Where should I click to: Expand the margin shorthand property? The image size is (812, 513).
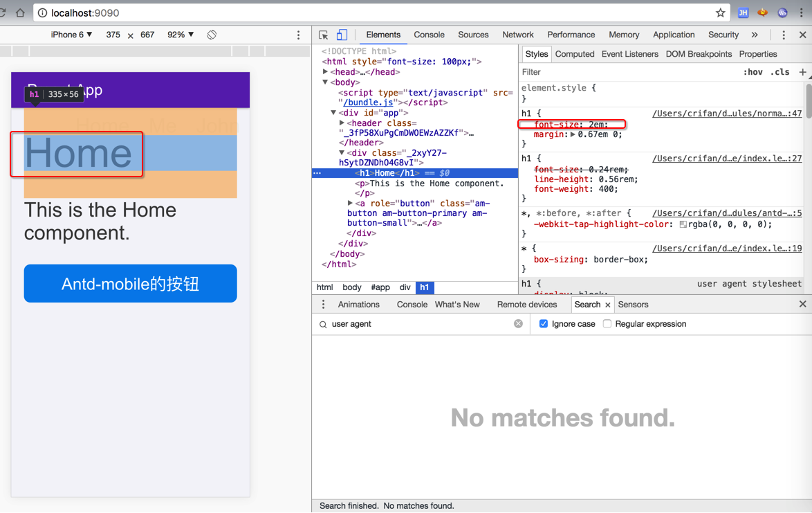click(x=573, y=134)
